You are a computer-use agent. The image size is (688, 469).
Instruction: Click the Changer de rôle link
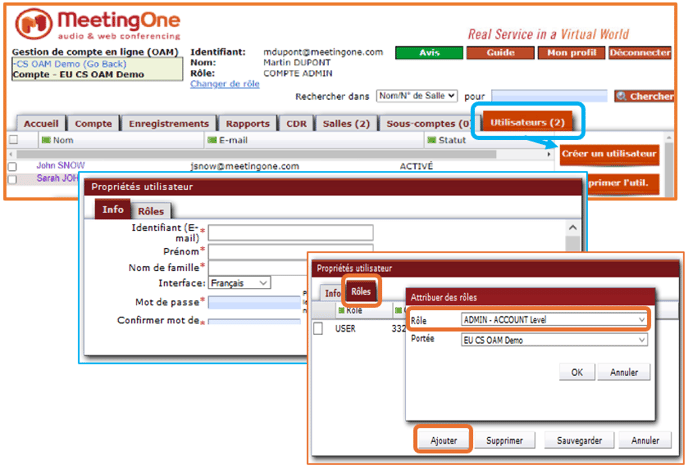click(x=225, y=84)
